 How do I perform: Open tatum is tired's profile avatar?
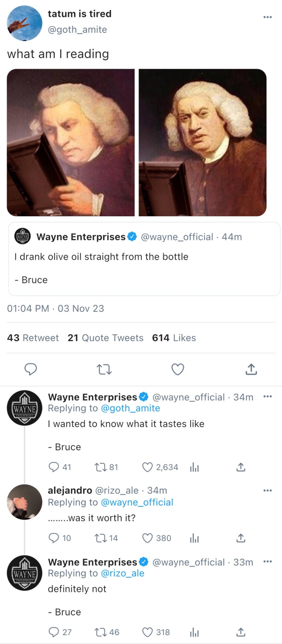pyautogui.click(x=24, y=23)
